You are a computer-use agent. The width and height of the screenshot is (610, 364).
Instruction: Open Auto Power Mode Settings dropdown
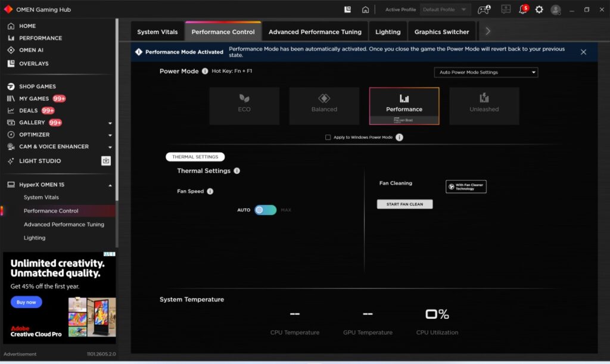coord(486,72)
